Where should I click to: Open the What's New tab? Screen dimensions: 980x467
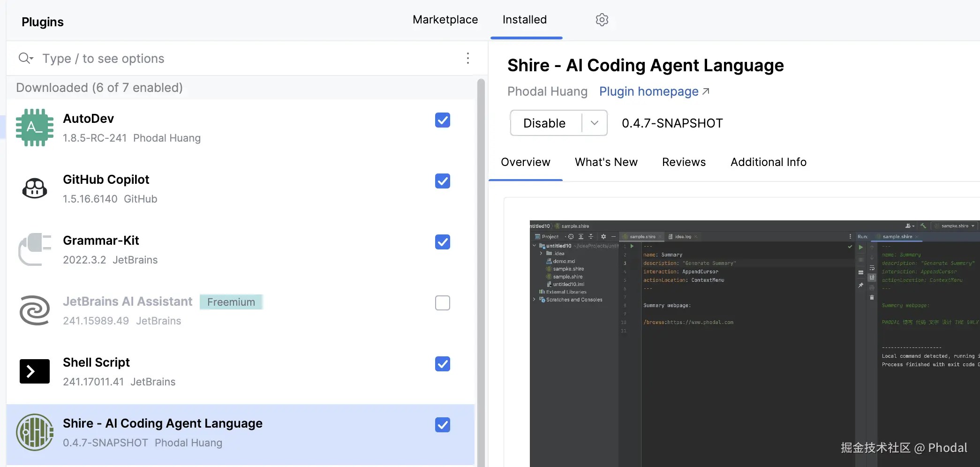pyautogui.click(x=606, y=162)
